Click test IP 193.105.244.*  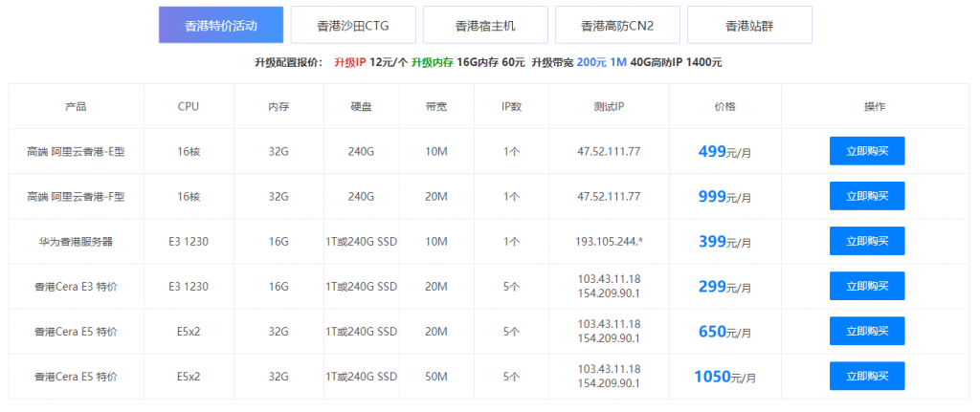609,241
